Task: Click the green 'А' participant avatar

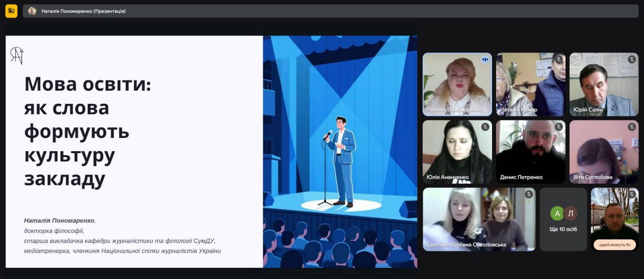Action: tap(556, 214)
